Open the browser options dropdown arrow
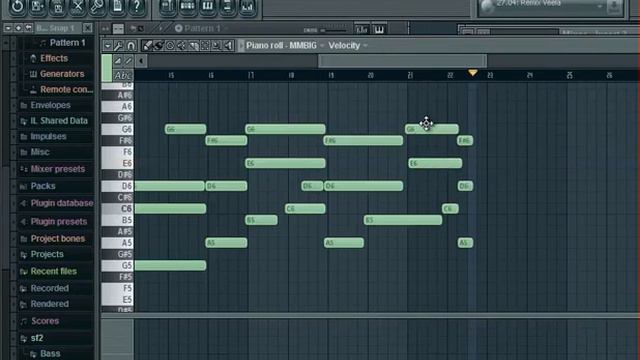This screenshot has height=360, width=640. [x=8, y=28]
